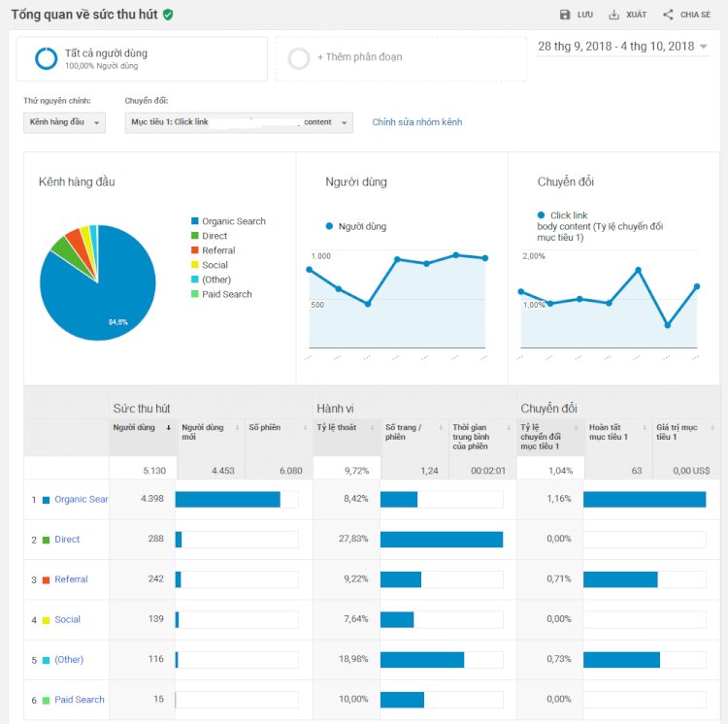Sort by Người dùng column arrow

169,427
